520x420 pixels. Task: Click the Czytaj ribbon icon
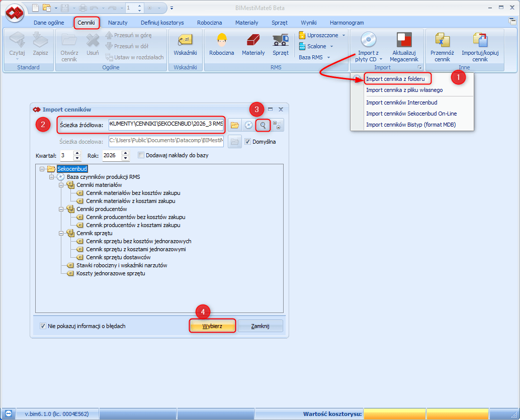pos(17,40)
